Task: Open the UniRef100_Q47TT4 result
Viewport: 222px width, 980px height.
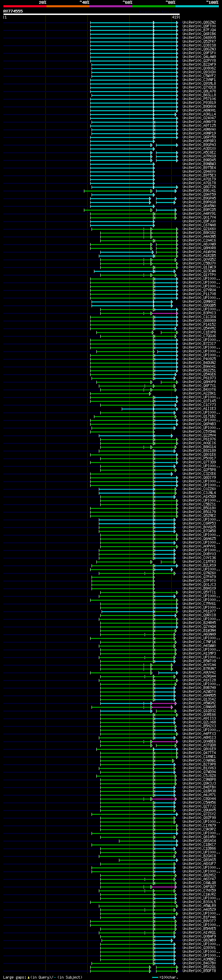Action: tap(199, 753)
